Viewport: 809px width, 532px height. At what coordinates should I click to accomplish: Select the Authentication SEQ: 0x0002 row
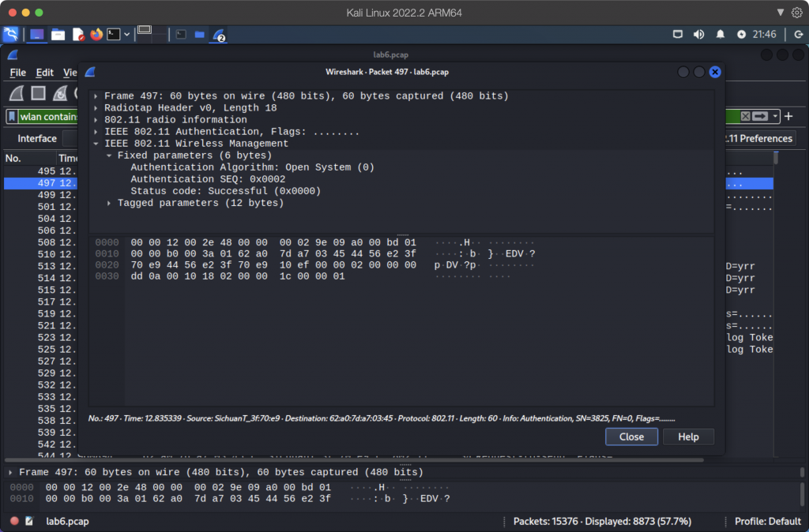click(x=208, y=179)
